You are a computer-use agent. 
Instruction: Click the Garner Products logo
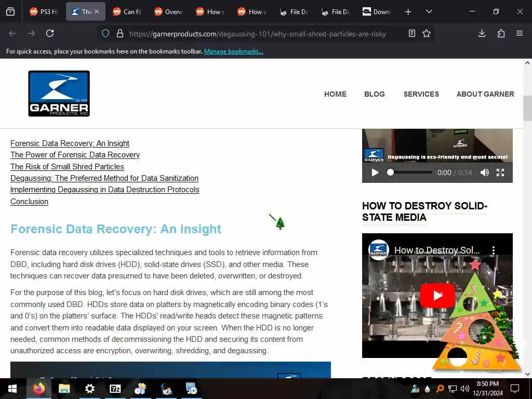click(x=59, y=94)
